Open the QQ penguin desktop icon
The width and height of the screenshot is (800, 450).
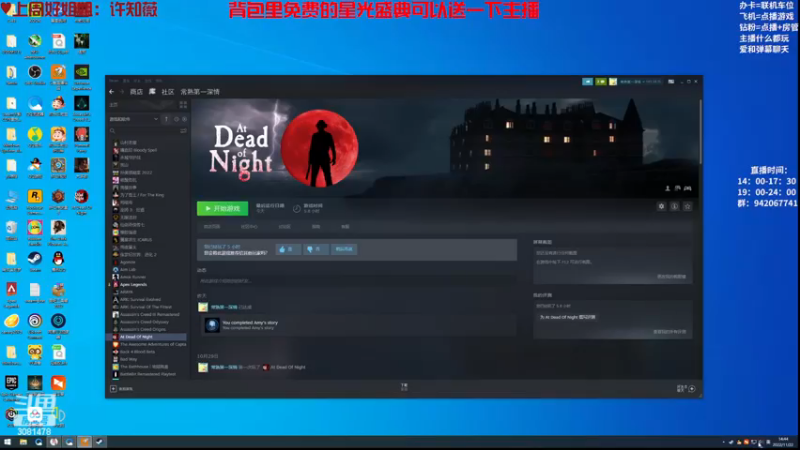tap(58, 259)
